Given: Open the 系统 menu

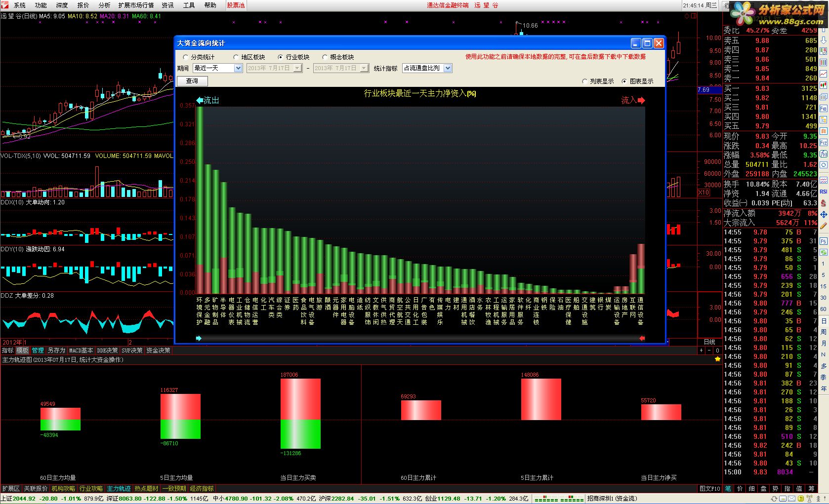Looking at the screenshot, I should pyautogui.click(x=20, y=5).
